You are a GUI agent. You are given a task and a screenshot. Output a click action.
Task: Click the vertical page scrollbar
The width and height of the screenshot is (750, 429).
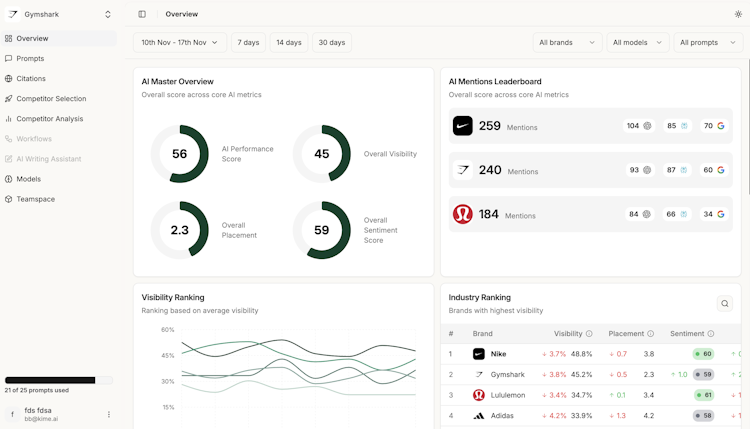click(x=748, y=127)
